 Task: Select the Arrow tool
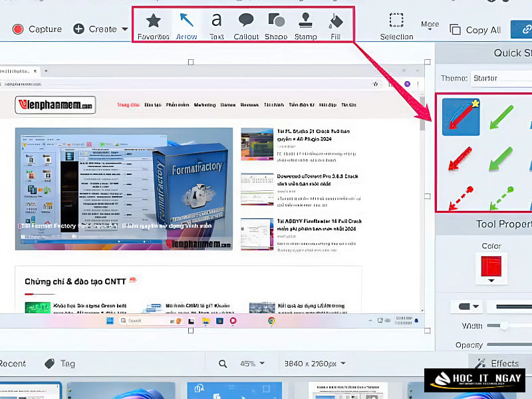pyautogui.click(x=186, y=26)
